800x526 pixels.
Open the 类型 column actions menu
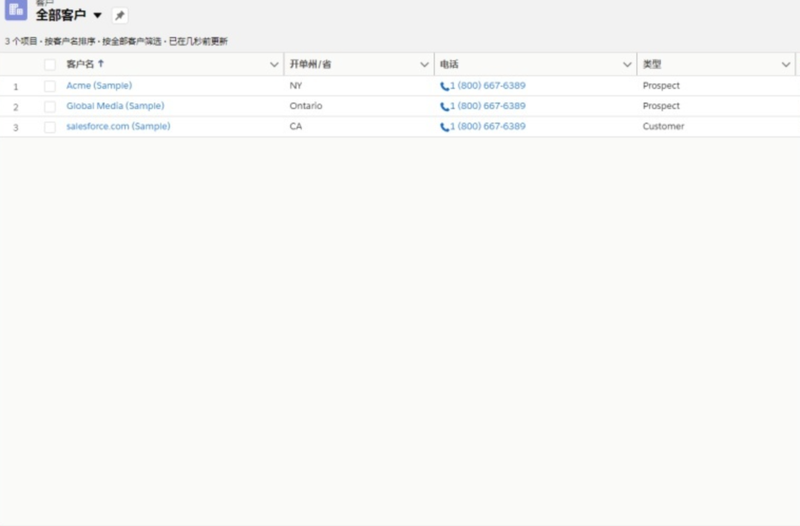[786, 65]
